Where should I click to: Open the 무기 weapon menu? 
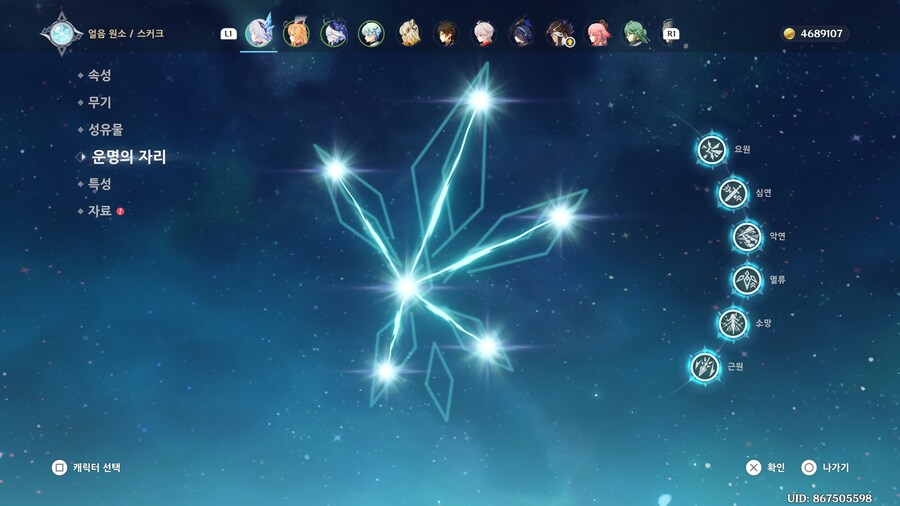(99, 102)
